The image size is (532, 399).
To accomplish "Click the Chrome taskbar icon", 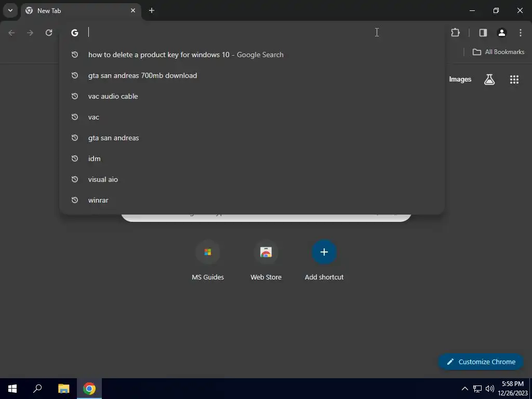I will pos(89,389).
